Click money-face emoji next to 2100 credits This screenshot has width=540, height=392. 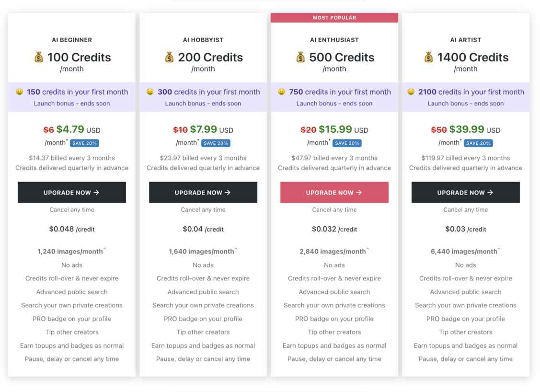411,92
